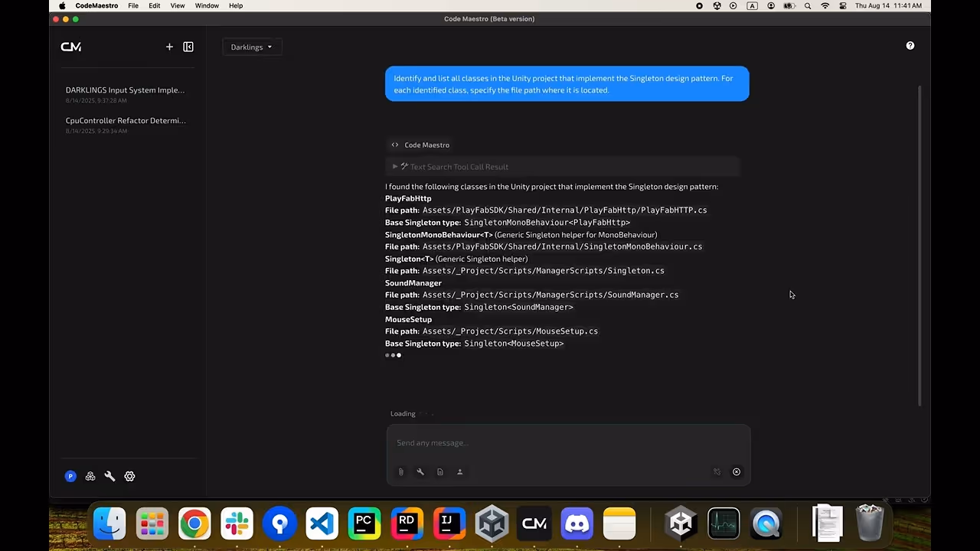980x551 pixels.
Task: Click the PlayFabHTTP.cs file path
Action: coord(565,210)
